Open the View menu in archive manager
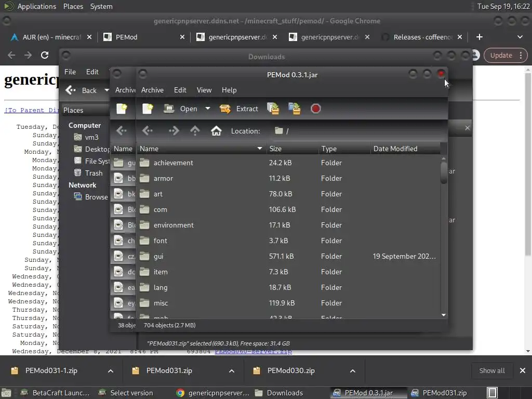 pyautogui.click(x=204, y=90)
